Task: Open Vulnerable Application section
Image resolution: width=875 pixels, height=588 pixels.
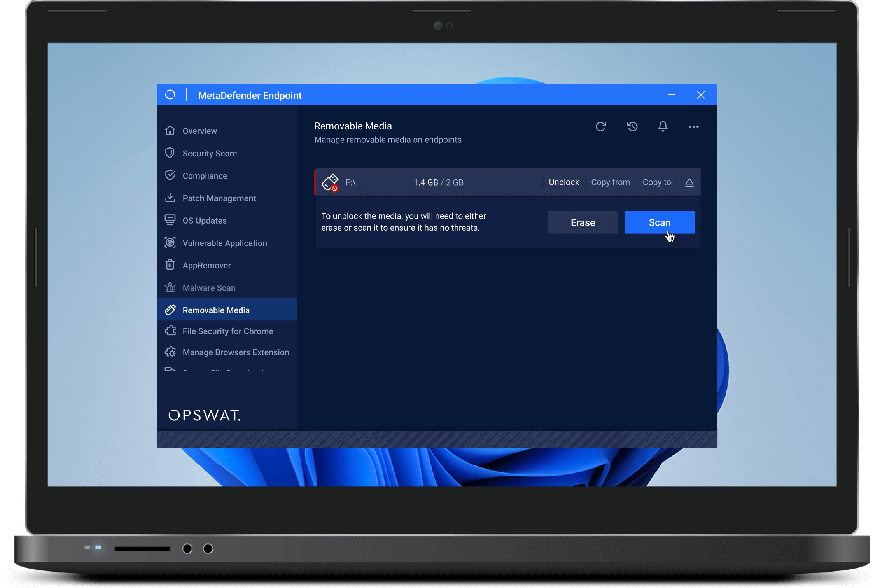Action: coord(224,243)
